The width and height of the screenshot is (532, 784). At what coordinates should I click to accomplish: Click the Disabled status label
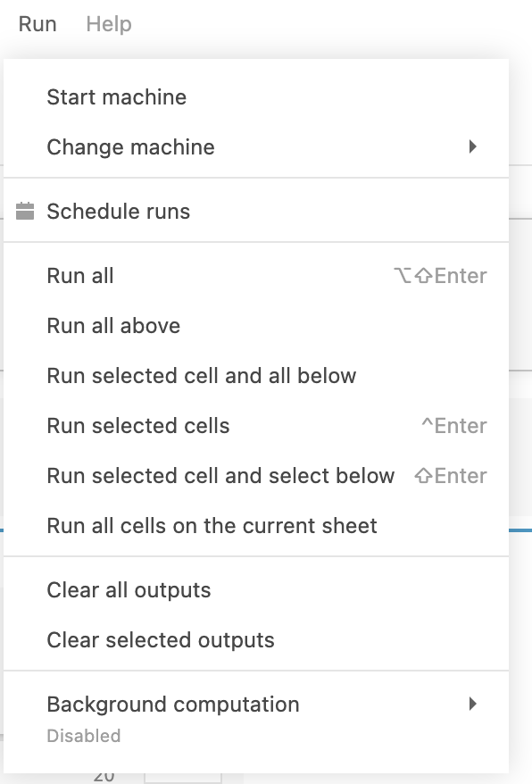[84, 736]
